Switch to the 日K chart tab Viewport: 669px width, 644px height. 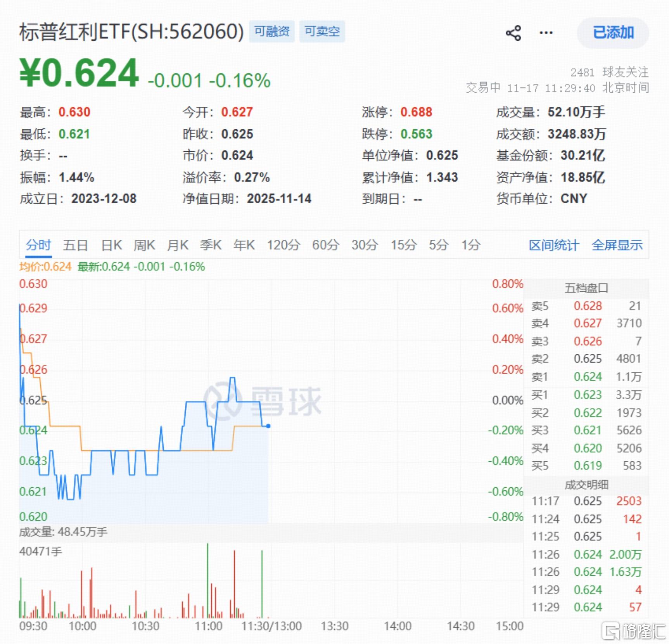click(x=111, y=245)
